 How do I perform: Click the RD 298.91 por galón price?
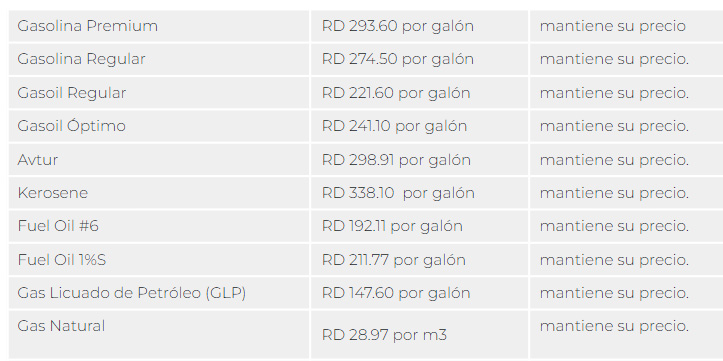396,160
